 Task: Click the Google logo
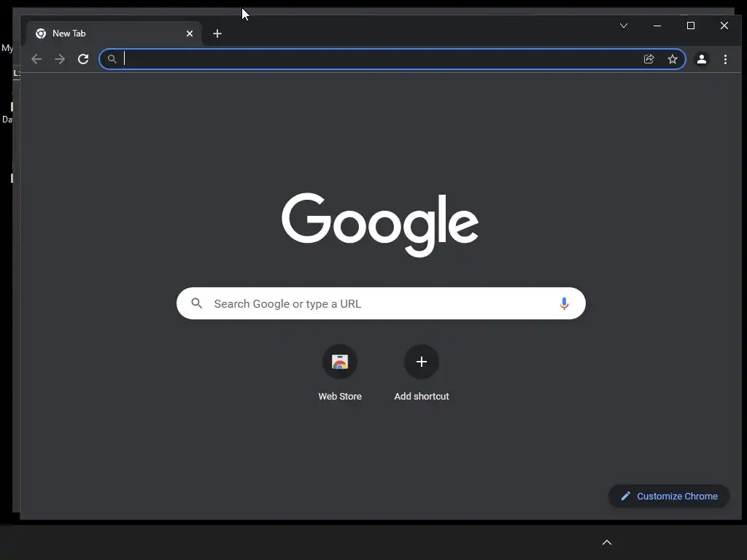click(x=380, y=225)
